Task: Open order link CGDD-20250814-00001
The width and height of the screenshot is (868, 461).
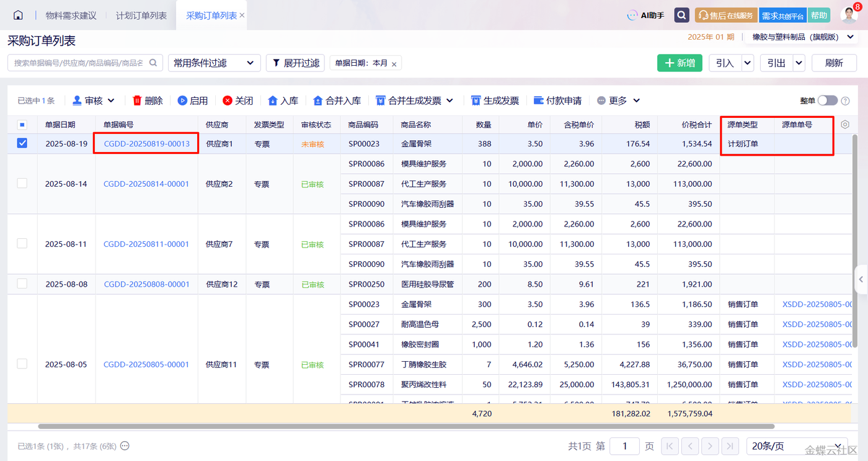Action: (146, 184)
